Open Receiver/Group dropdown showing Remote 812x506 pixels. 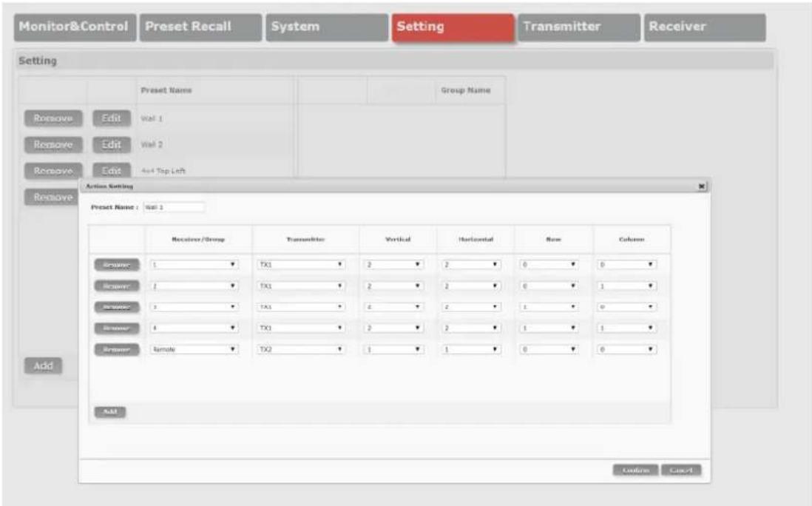[194, 350]
